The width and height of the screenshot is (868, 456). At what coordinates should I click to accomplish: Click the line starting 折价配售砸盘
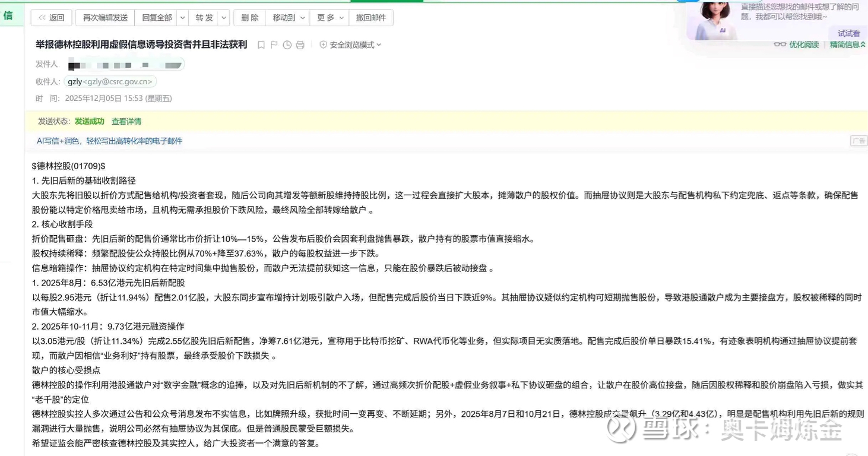[284, 239]
